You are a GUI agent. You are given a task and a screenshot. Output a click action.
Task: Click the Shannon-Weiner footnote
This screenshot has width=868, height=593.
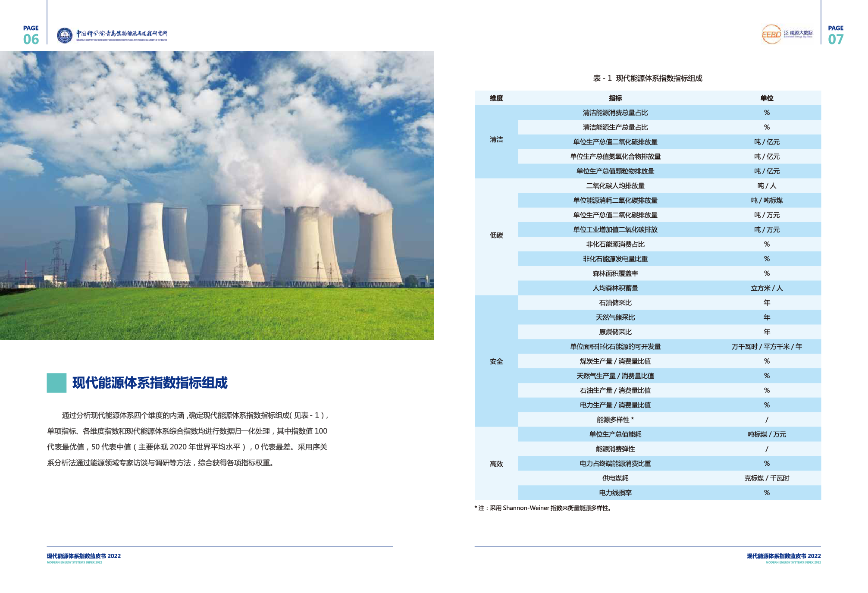point(543,508)
